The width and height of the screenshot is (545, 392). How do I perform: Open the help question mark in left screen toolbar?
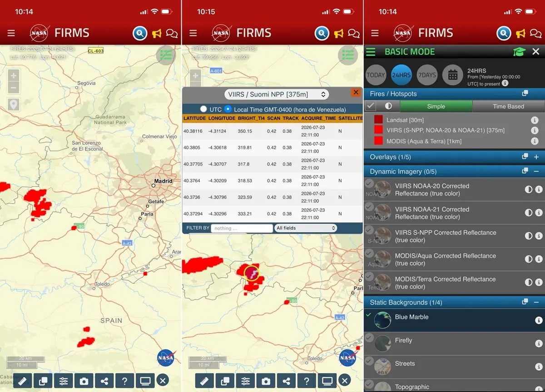pyautogui.click(x=125, y=381)
